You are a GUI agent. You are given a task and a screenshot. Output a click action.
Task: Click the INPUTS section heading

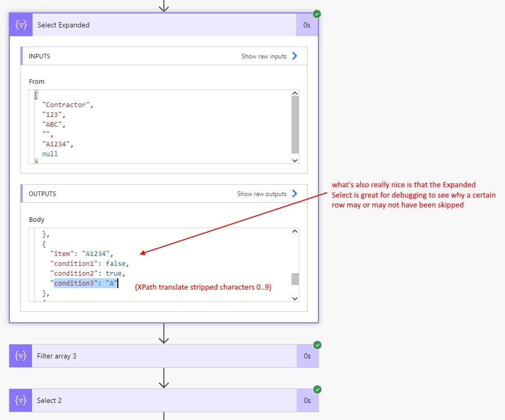click(39, 56)
